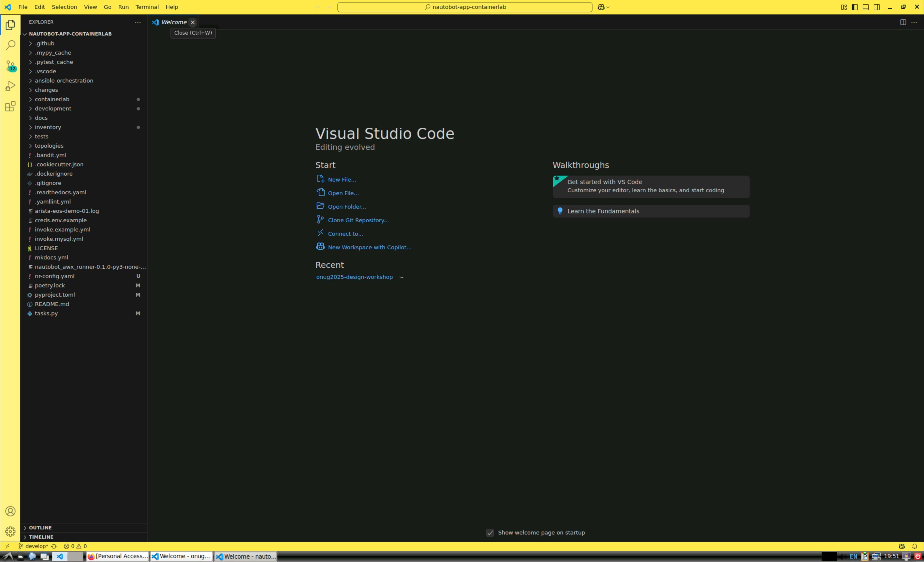The image size is (924, 562).
Task: Toggle the bottom Panel layout button
Action: point(866,7)
